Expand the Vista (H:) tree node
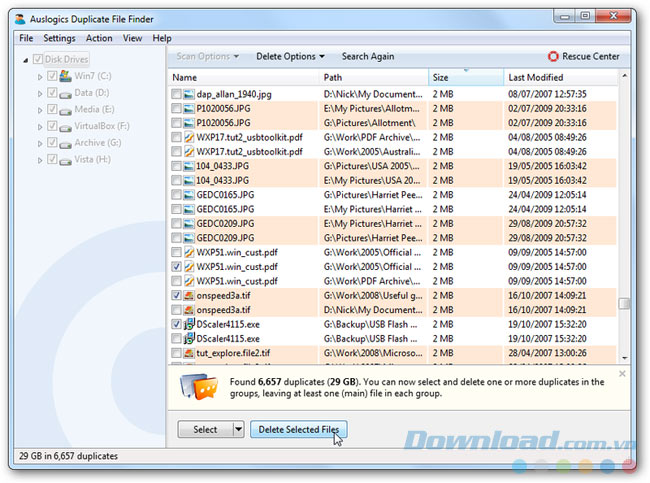The width and height of the screenshot is (650, 483). click(x=40, y=160)
